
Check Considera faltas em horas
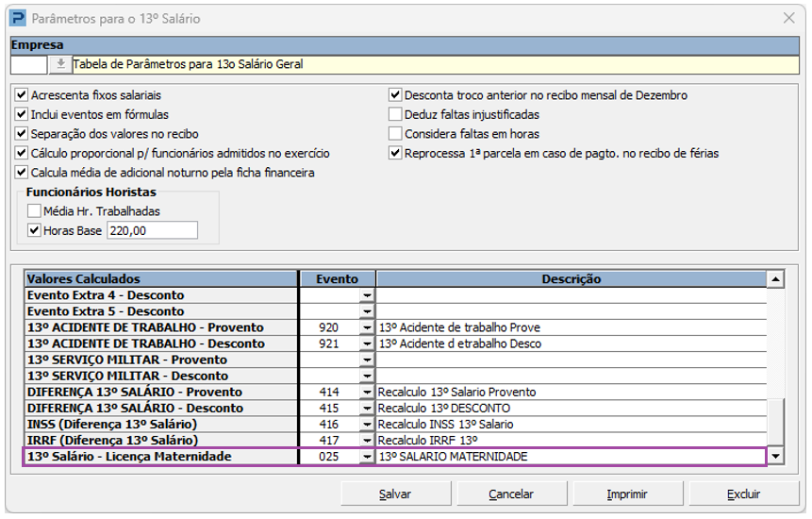pyautogui.click(x=396, y=134)
